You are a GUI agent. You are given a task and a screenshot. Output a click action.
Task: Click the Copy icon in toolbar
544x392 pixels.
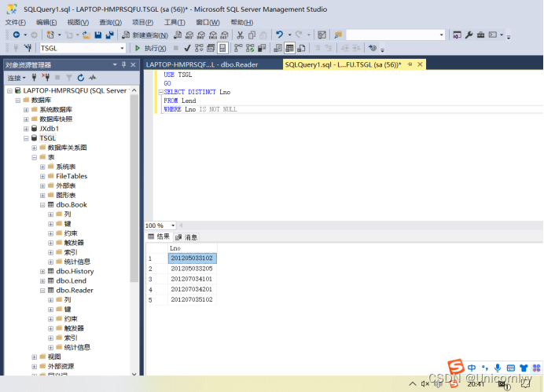coord(252,35)
